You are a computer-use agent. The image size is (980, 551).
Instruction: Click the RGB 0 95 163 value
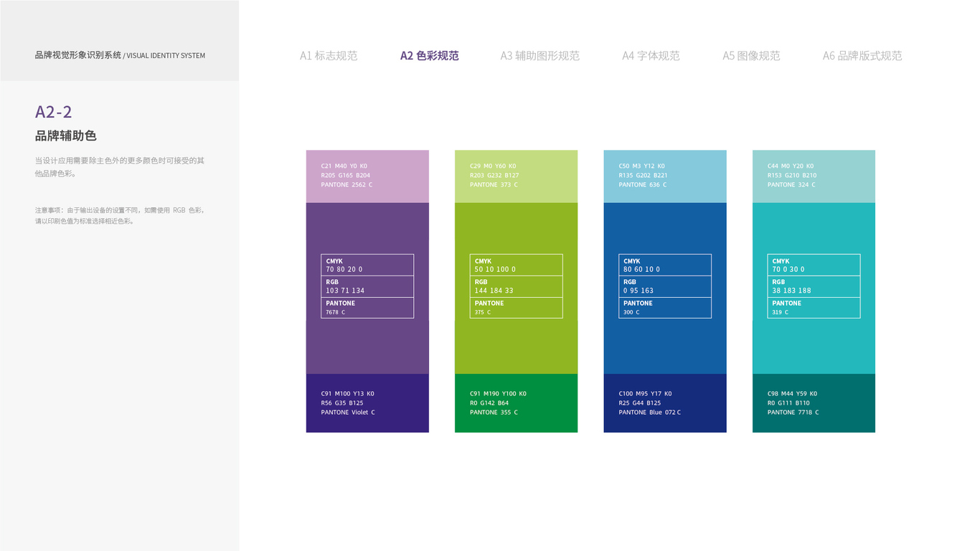[x=639, y=291]
